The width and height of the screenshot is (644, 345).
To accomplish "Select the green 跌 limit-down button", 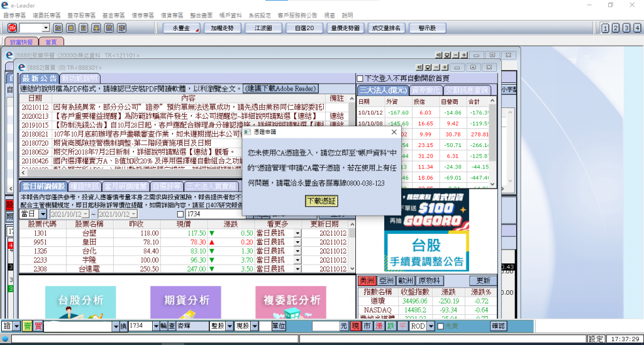I will tap(391, 326).
